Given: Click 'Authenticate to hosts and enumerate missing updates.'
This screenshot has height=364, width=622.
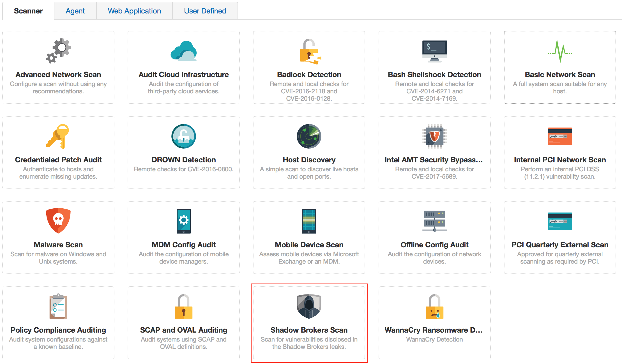Looking at the screenshot, I should click(x=58, y=173).
